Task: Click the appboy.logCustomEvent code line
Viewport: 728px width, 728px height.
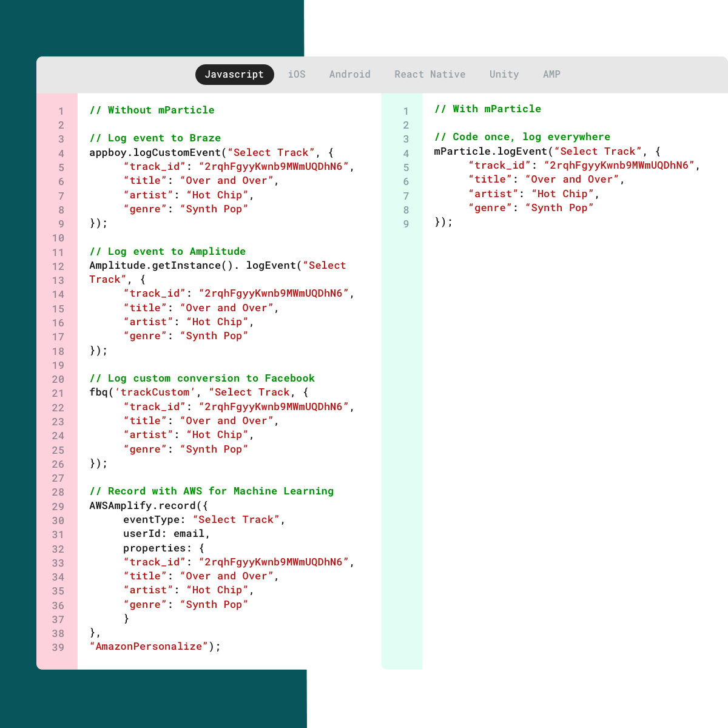Action: (211, 152)
